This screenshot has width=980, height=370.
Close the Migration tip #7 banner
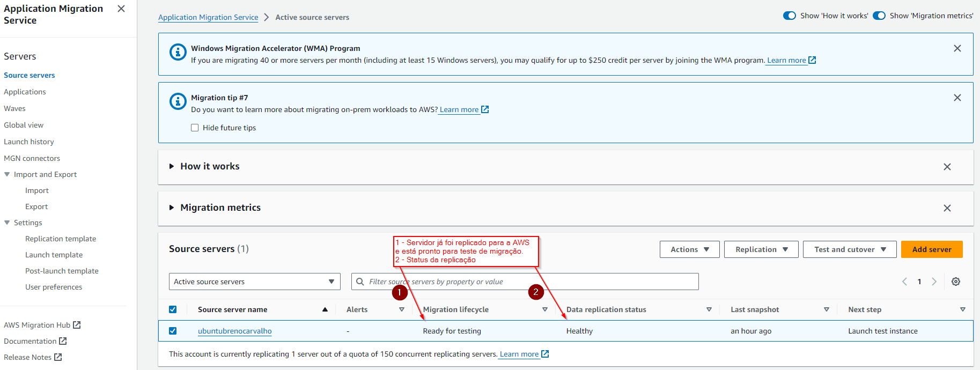tap(957, 98)
